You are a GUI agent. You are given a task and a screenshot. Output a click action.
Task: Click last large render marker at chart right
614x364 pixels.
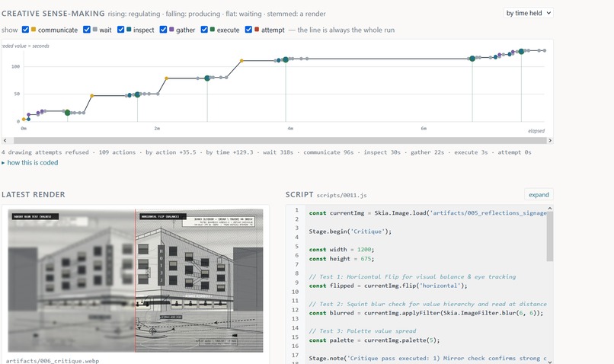click(521, 51)
